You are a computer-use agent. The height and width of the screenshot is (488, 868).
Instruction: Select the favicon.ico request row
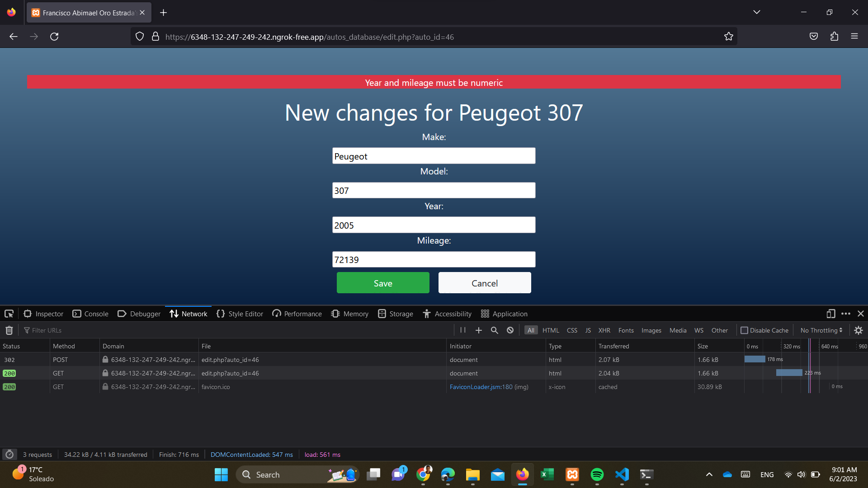434,387
